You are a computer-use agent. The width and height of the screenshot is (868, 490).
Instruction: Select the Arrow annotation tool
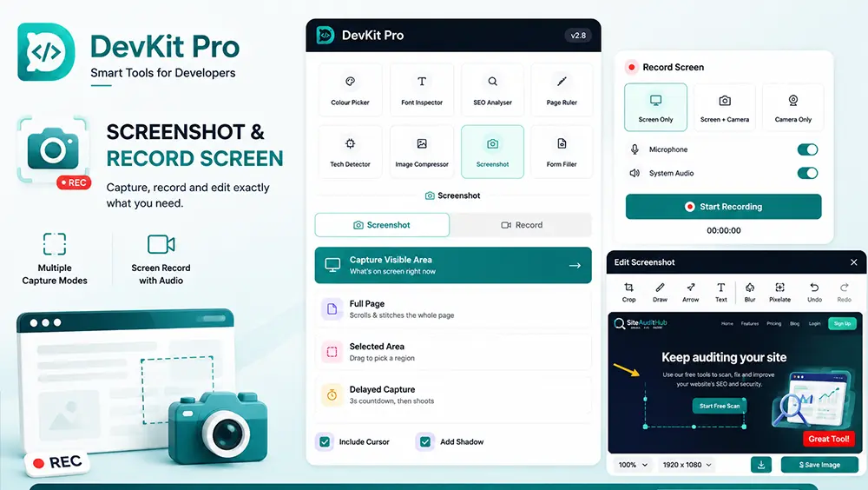click(x=690, y=292)
